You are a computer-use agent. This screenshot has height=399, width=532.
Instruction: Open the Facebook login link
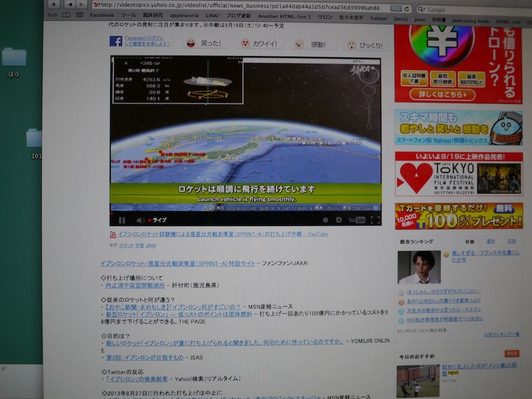(x=147, y=41)
